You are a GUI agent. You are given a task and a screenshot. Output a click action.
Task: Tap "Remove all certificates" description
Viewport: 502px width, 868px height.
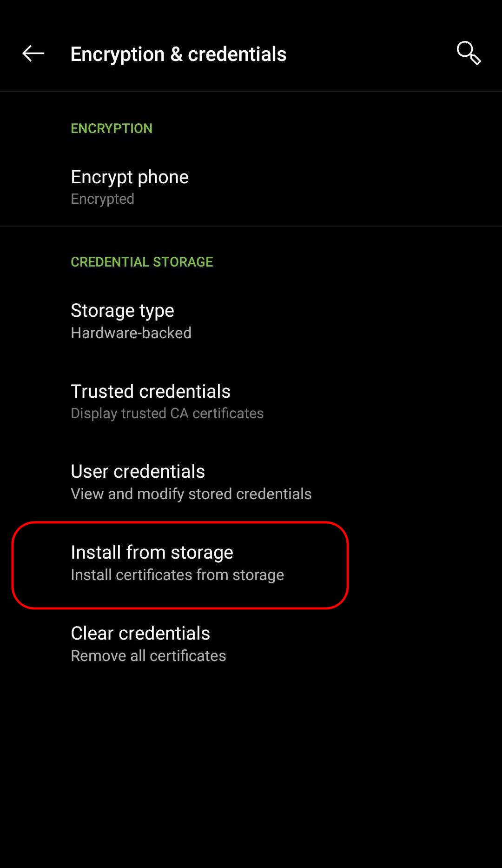(148, 656)
